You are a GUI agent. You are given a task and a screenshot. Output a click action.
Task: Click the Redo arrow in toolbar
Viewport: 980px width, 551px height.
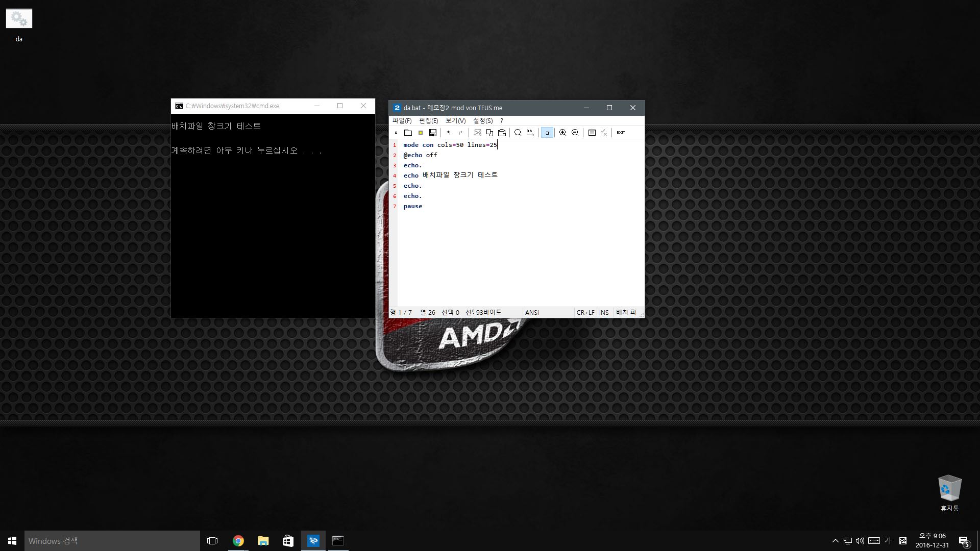tap(461, 133)
